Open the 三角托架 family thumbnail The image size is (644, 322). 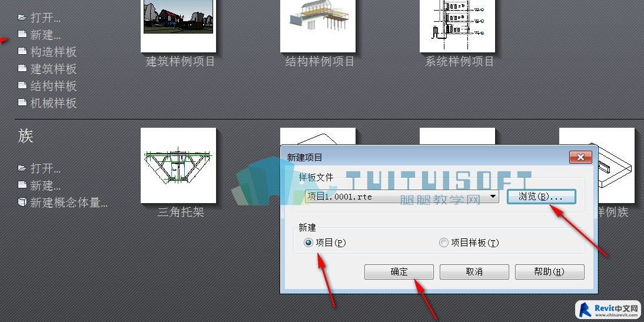click(178, 165)
